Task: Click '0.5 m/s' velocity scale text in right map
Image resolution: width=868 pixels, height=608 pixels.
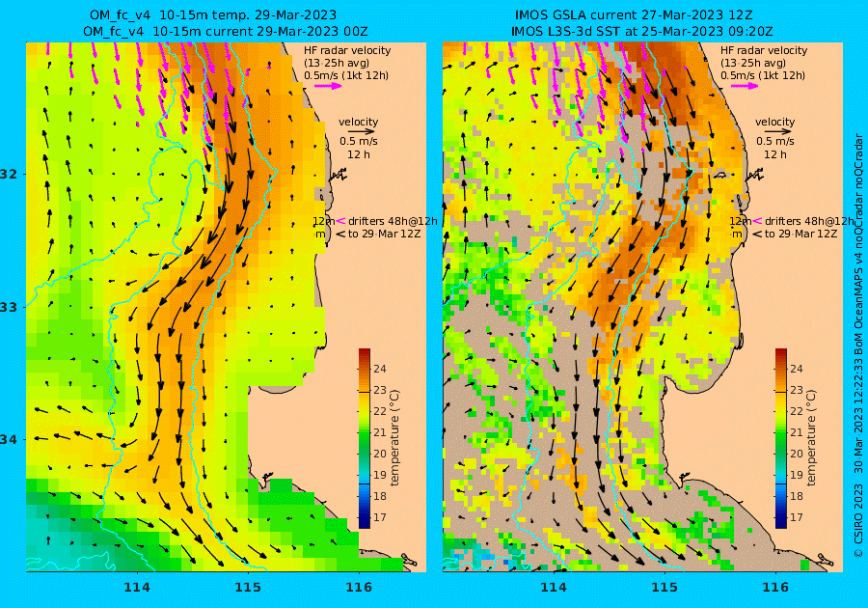Action: (x=775, y=141)
